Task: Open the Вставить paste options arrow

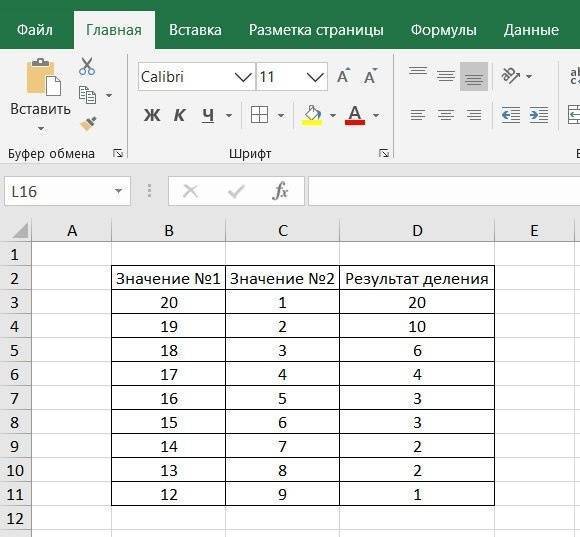Action: click(41, 129)
